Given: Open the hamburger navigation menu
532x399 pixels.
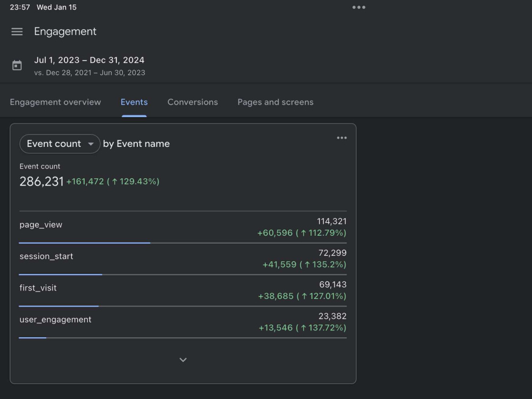Looking at the screenshot, I should tap(17, 31).
